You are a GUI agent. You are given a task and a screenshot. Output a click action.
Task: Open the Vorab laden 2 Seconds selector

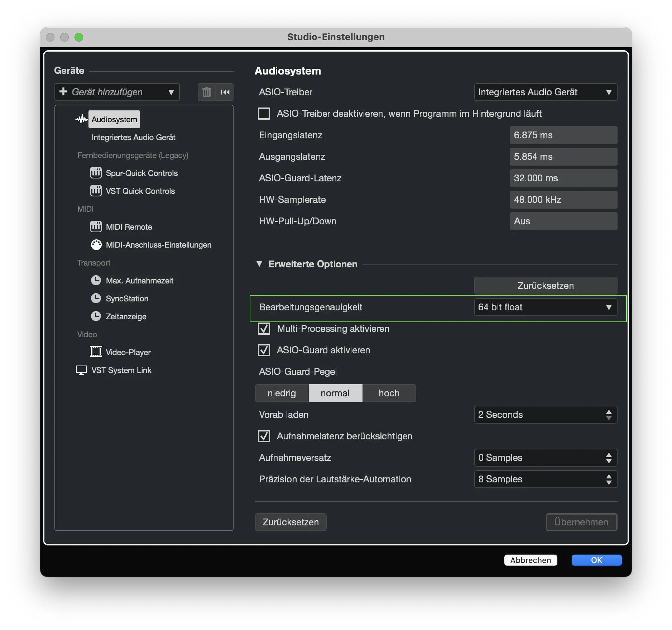[546, 415]
